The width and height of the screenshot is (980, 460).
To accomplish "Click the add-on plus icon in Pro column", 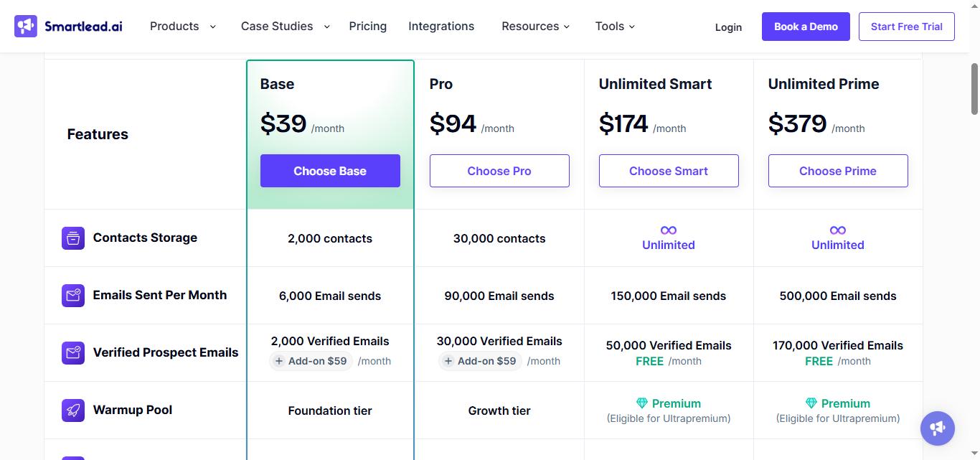I will click(x=448, y=361).
